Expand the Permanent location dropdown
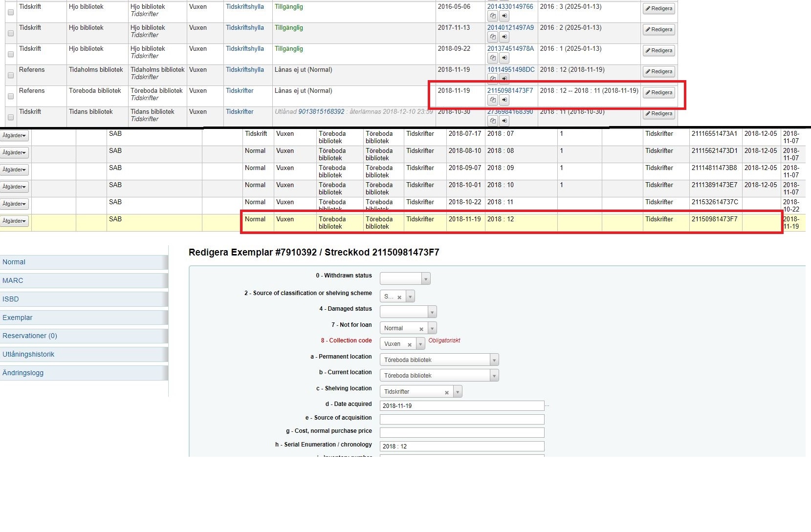 438,360
